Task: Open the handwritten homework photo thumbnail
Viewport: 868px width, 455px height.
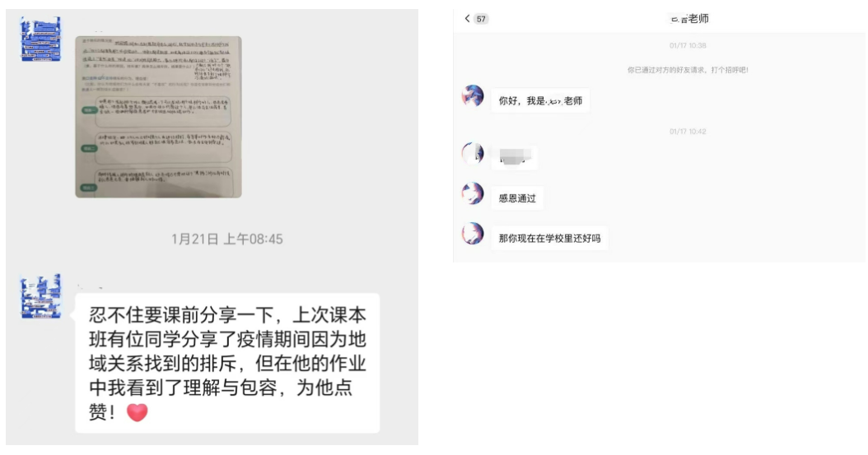Action: point(158,117)
